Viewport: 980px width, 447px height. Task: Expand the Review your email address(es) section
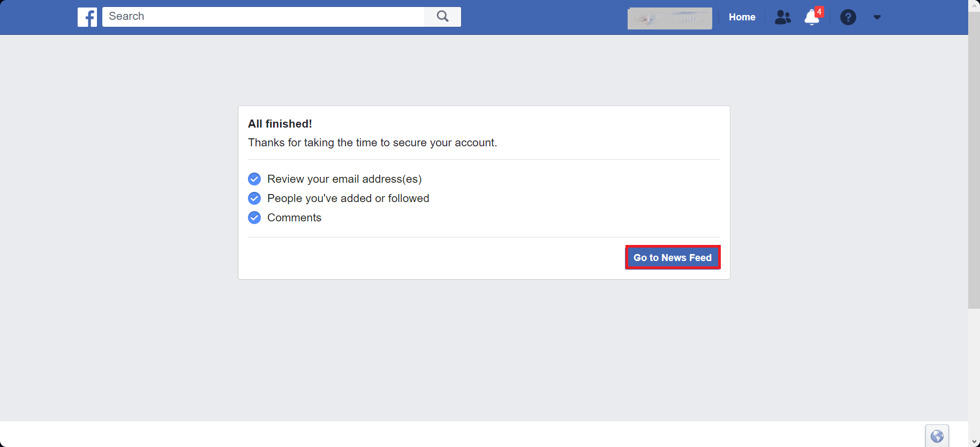pyautogui.click(x=344, y=178)
